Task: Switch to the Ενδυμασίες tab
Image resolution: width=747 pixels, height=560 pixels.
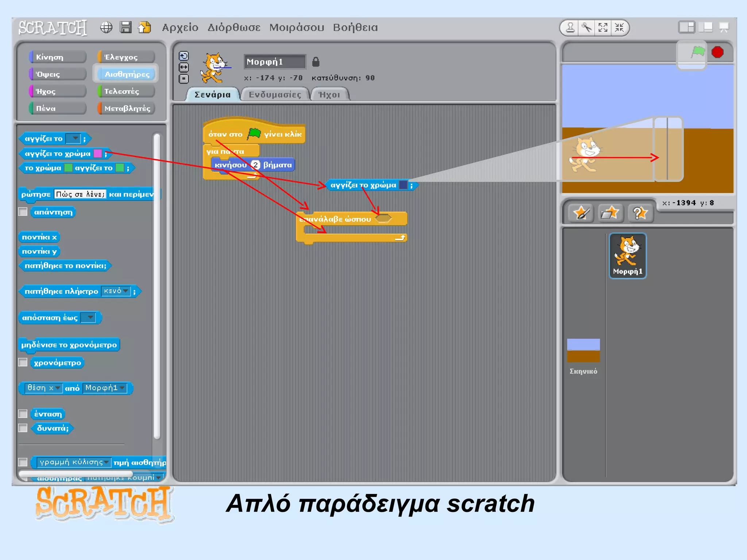Action: [275, 94]
